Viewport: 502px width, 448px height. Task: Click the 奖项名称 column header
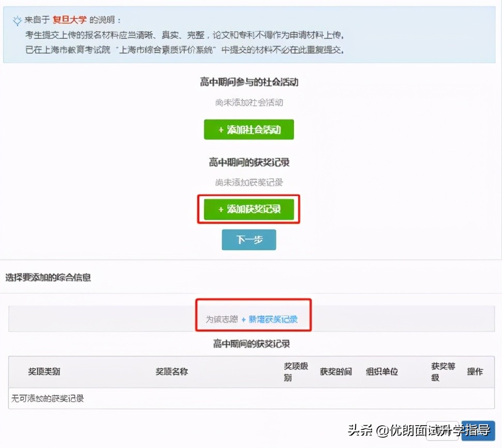(x=172, y=371)
